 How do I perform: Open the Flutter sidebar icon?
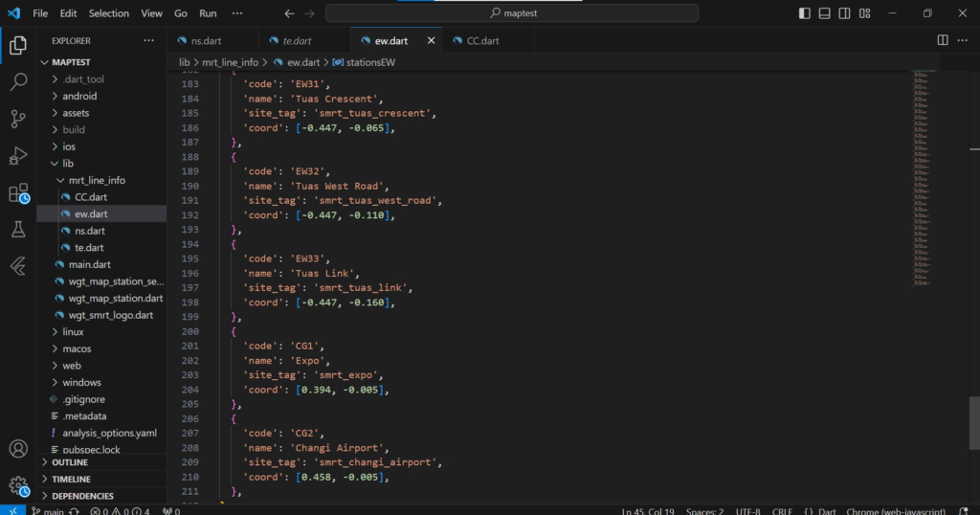[18, 266]
